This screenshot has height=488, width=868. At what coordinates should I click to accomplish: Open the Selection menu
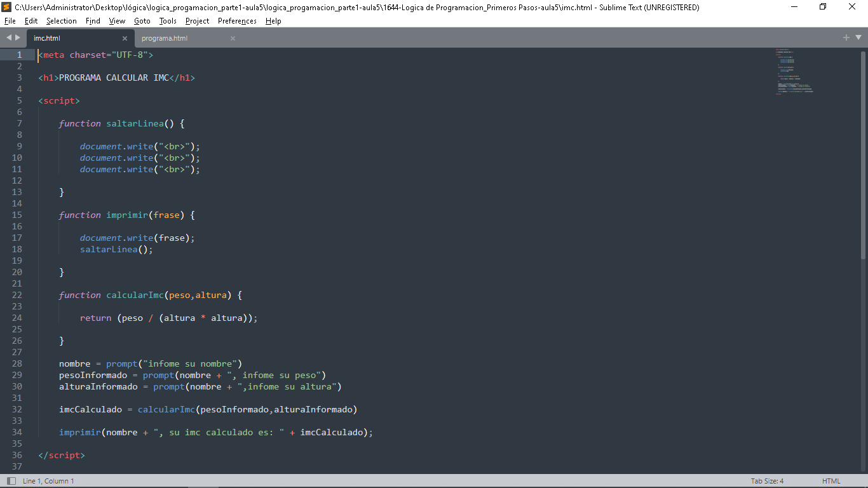pos(61,21)
